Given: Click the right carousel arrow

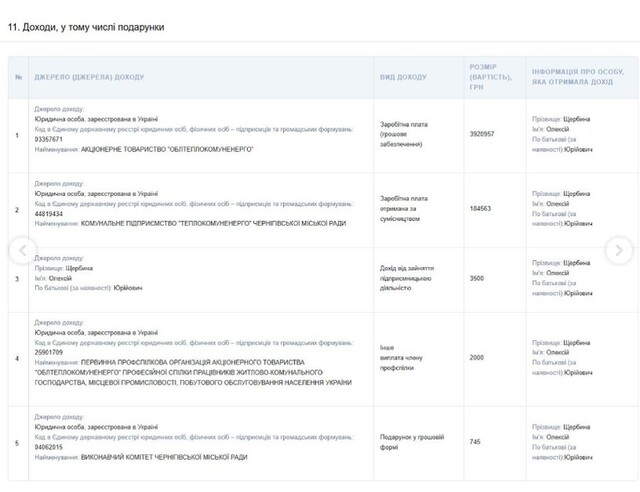Looking at the screenshot, I should [619, 250].
